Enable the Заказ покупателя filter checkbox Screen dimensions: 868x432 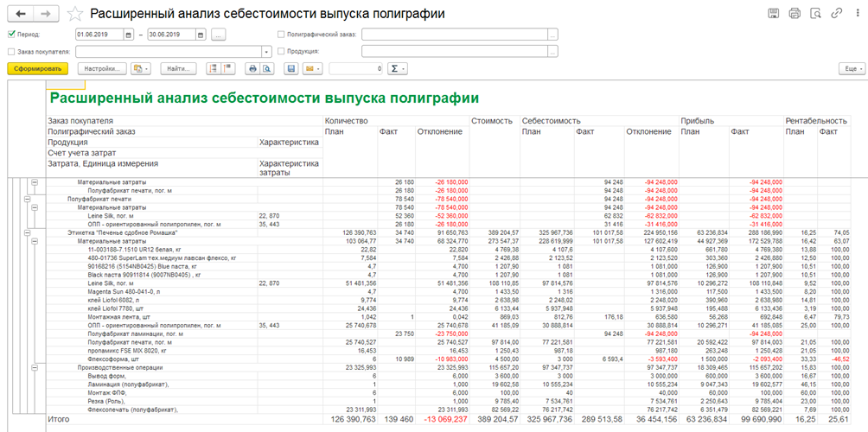pos(11,52)
